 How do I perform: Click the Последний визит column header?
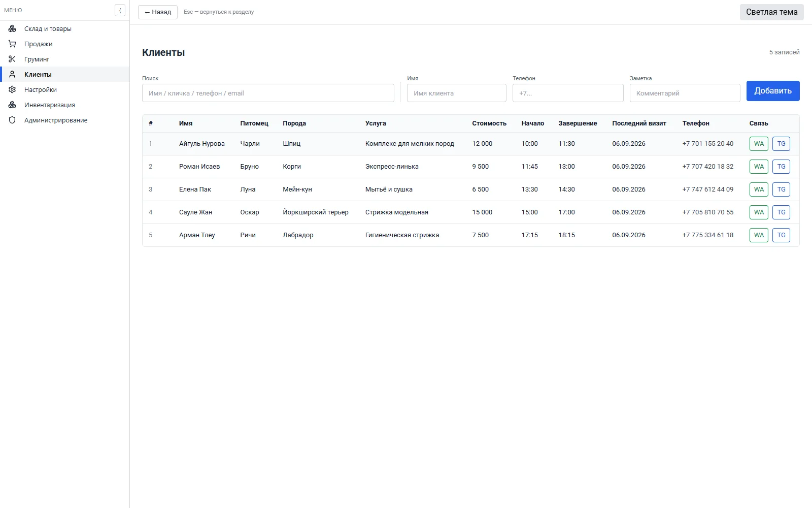pyautogui.click(x=639, y=123)
